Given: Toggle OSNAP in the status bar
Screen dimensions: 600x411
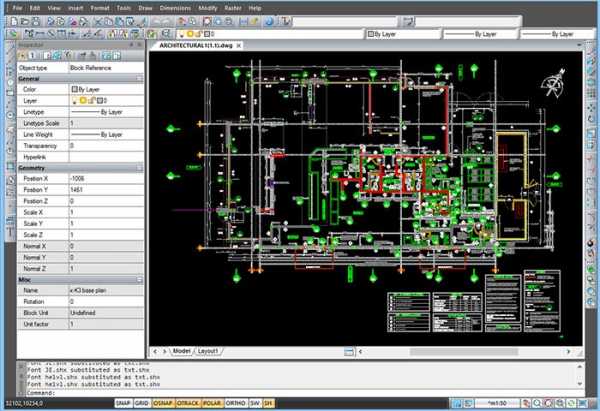Looking at the screenshot, I should pos(164,404).
